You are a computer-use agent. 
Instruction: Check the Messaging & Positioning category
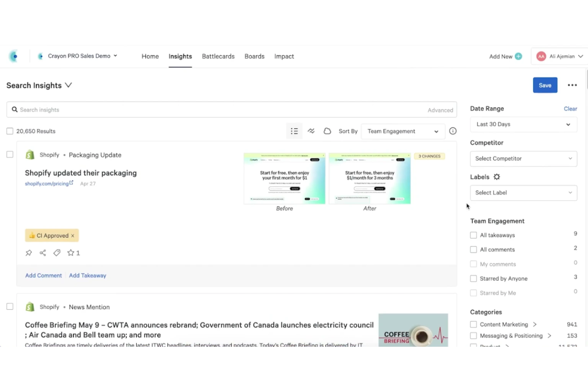[x=473, y=336]
